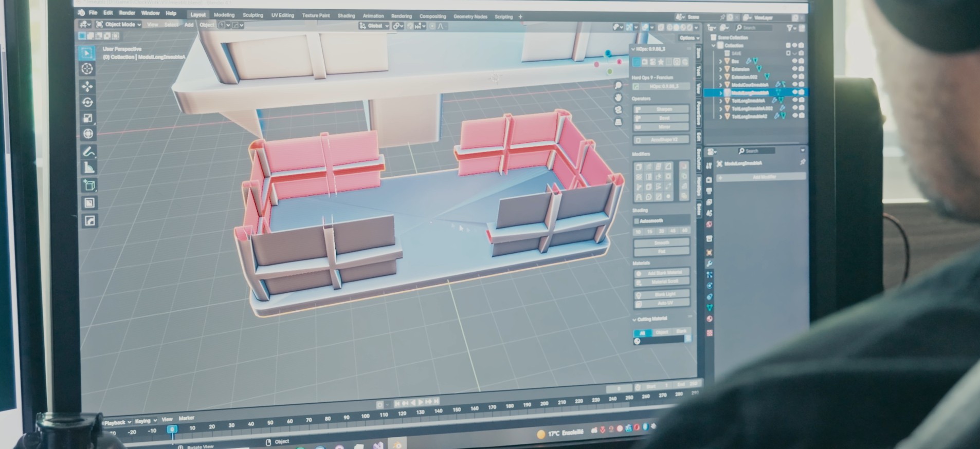
Task: Pick the Add Cube tool
Action: [x=89, y=185]
